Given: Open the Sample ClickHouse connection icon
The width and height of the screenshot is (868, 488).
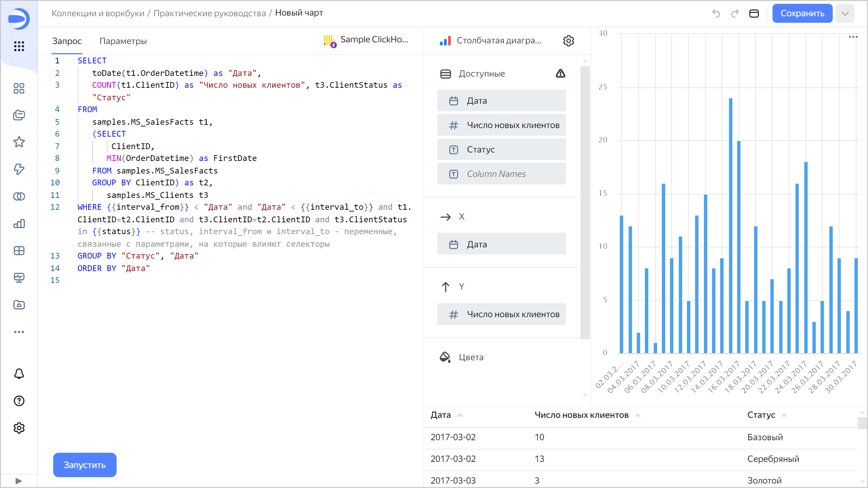Looking at the screenshot, I should pos(329,41).
